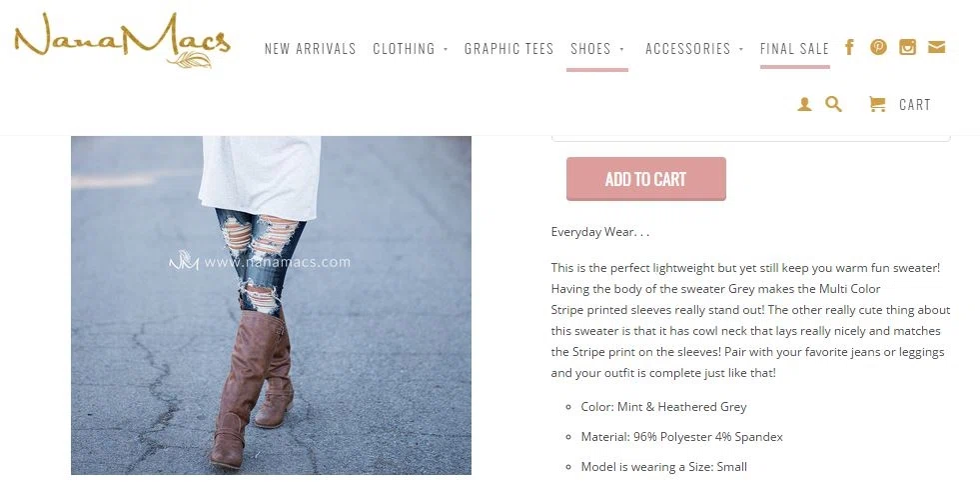This screenshot has width=980, height=482.
Task: Click the Cart text link
Action: point(915,105)
